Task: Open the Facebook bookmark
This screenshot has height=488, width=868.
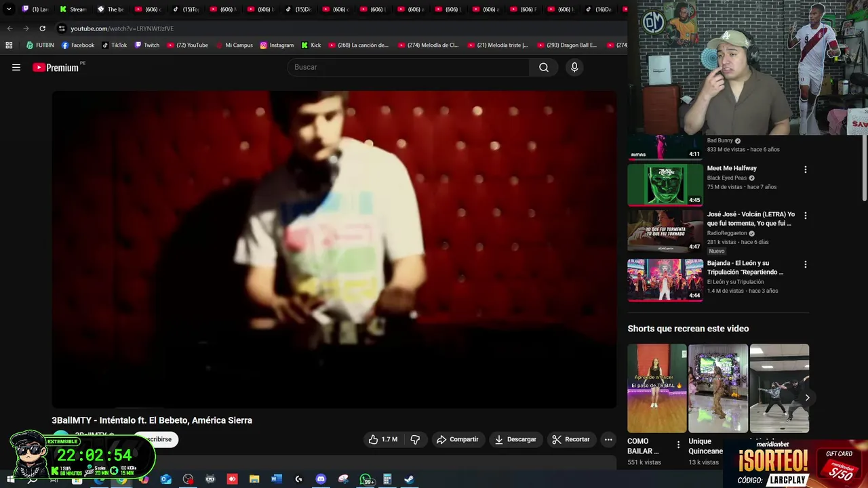Action: (x=78, y=45)
